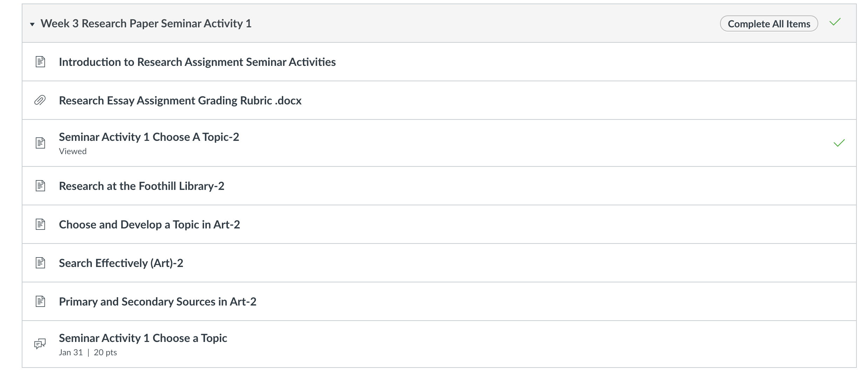Click the discussion icon for Seminar Activity 1 Choose a Topic

40,344
